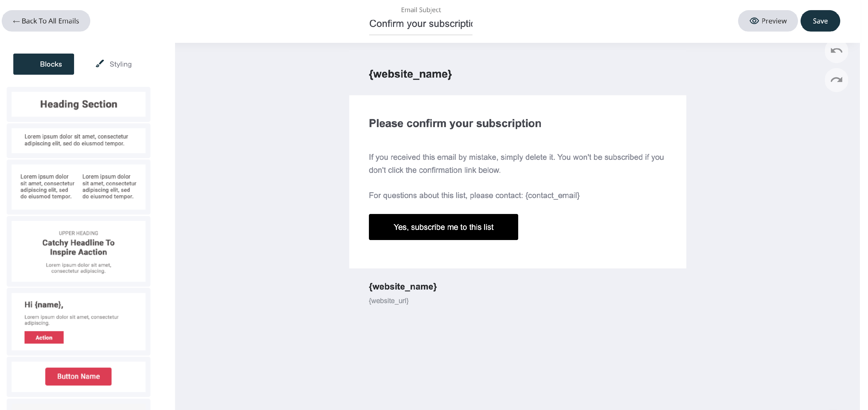Viewport: 868px width, 410px height.
Task: Choose the two-column text block
Action: 78,186
